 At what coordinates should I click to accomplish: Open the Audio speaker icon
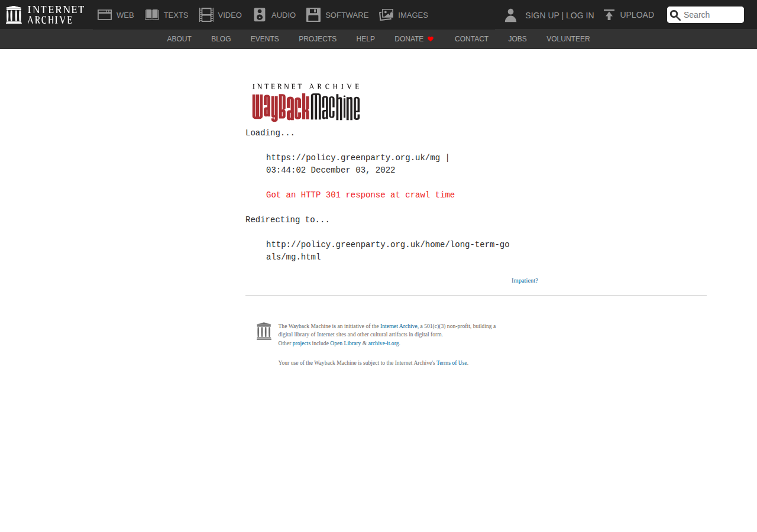pos(259,15)
